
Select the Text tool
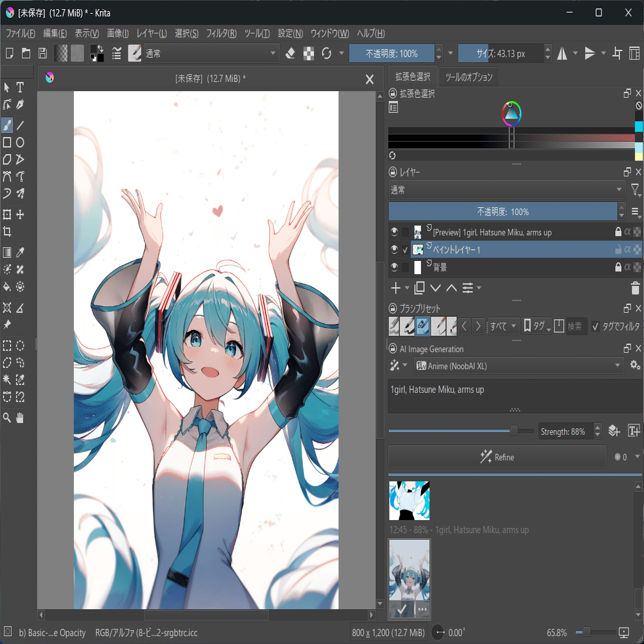(20, 87)
